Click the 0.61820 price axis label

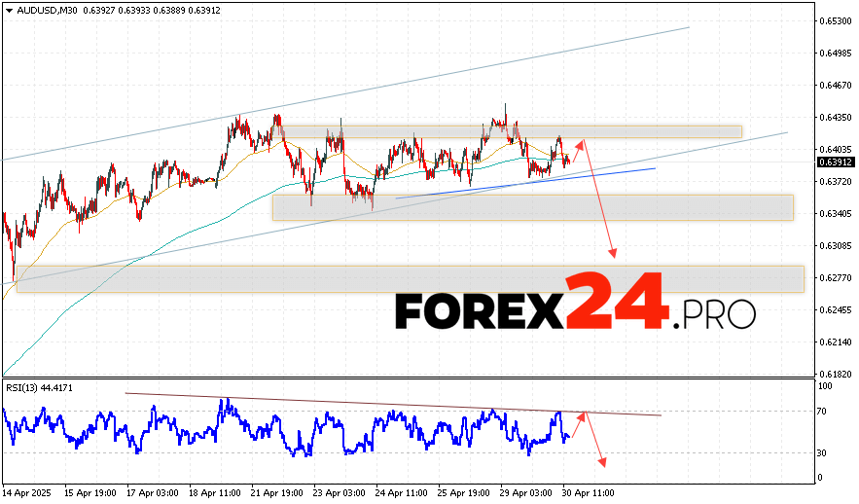pos(836,375)
